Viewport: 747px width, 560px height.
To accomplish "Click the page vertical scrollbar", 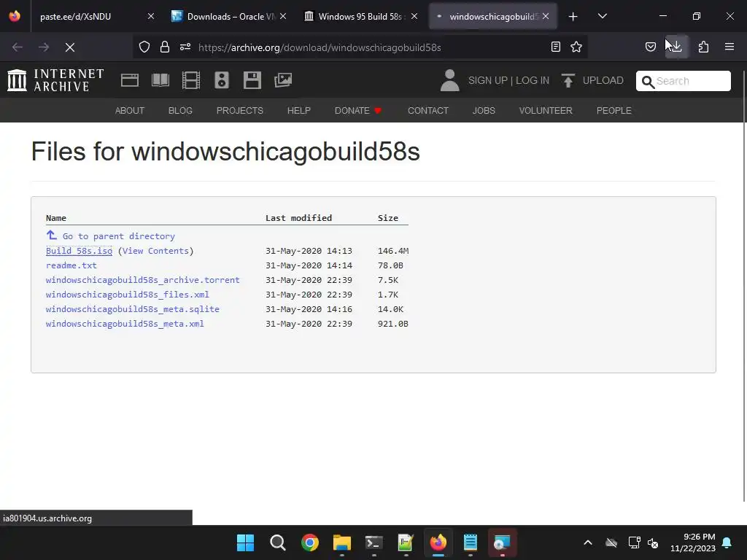I will (744, 286).
